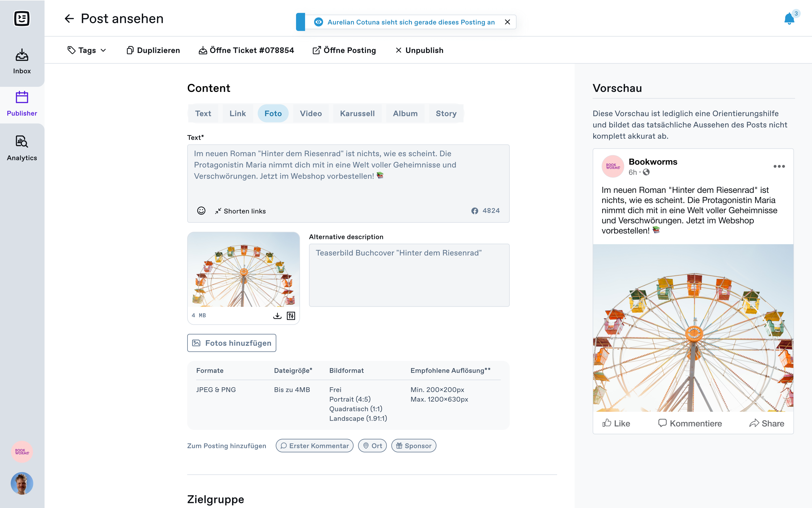Click the Aurelian Cotuna notification close button
The image size is (812, 508).
point(507,22)
